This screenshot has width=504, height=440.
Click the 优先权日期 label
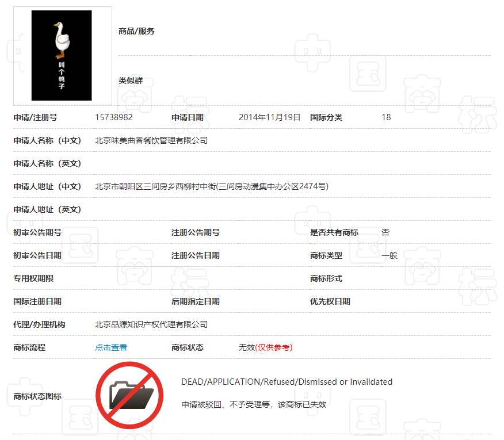(330, 301)
